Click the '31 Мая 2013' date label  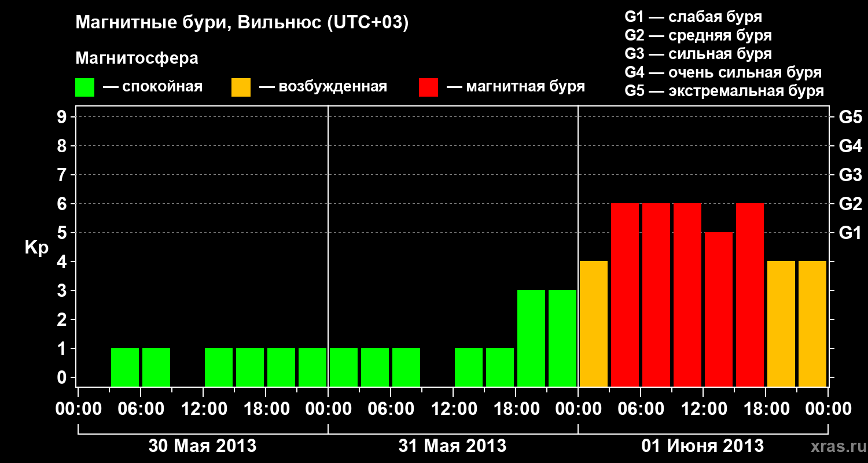pyautogui.click(x=453, y=446)
